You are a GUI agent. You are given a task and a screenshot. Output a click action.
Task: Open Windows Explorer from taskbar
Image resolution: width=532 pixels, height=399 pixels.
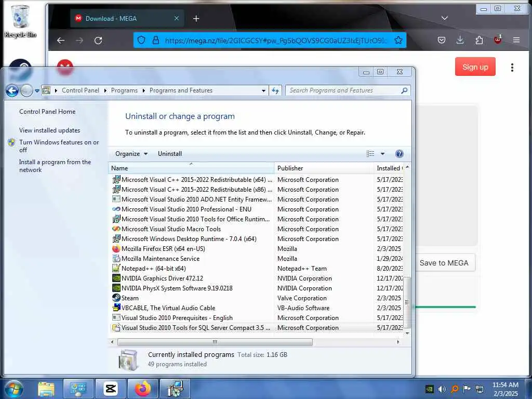click(x=46, y=389)
